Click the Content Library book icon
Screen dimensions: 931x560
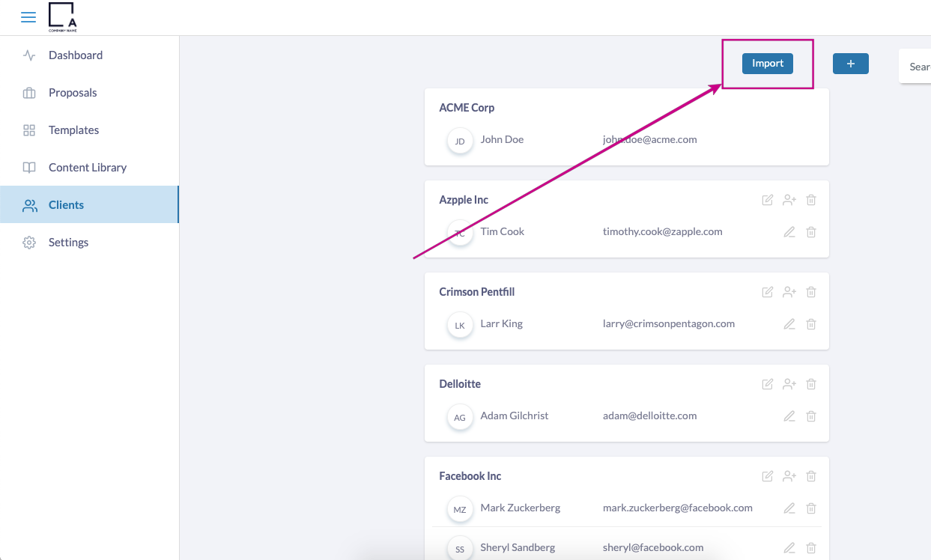(29, 168)
